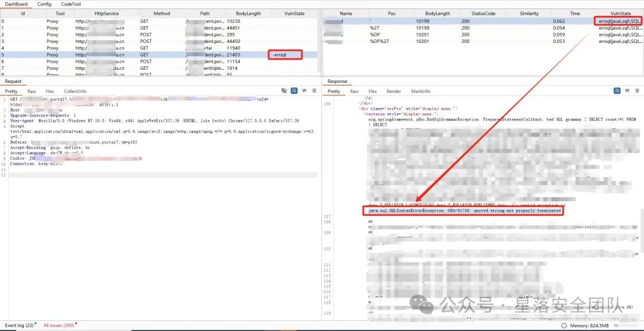Click the memory indicator icon in status bar
Image resolution: width=644 pixels, height=331 pixels.
pos(564,326)
